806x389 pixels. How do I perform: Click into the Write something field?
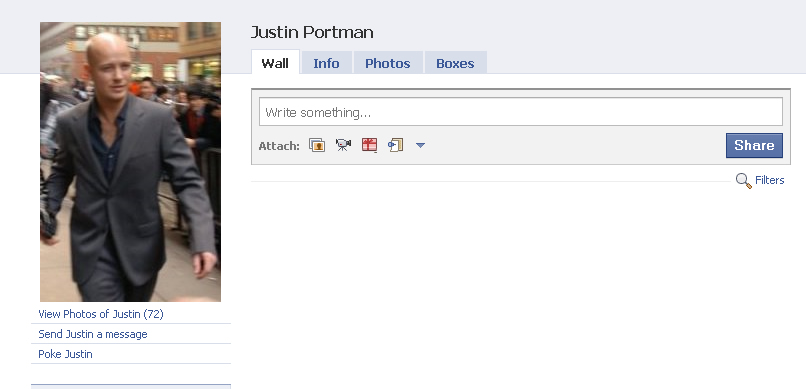[521, 112]
